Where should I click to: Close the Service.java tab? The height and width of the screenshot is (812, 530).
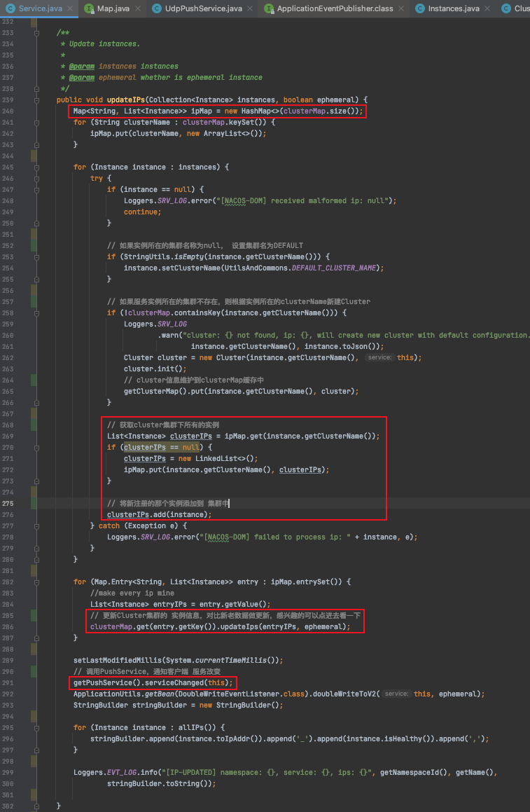coord(70,8)
